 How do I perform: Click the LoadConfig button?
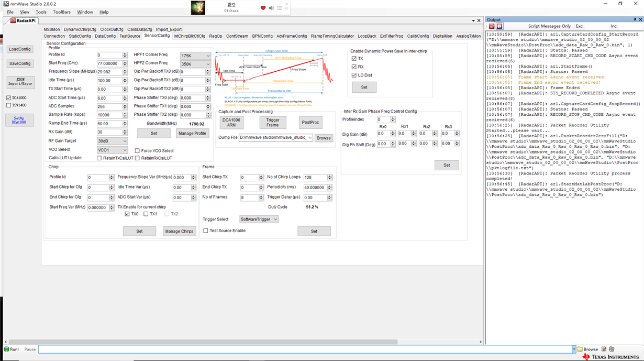(20, 49)
